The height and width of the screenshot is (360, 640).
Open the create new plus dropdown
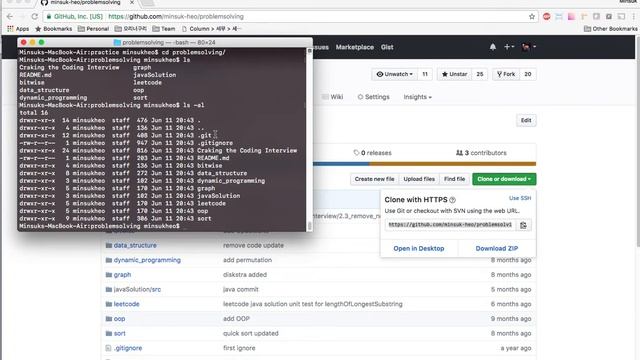coord(509,47)
